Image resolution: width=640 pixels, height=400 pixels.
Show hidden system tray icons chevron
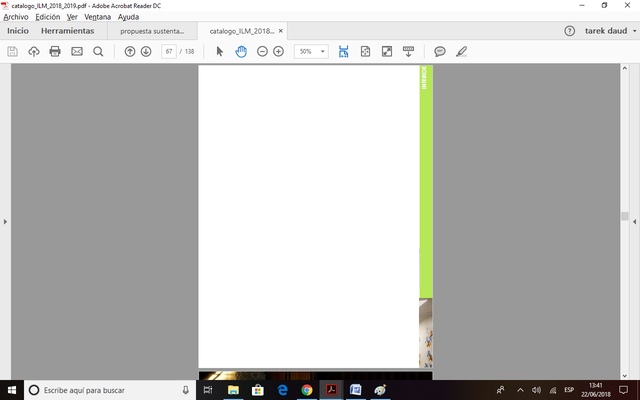pos(520,390)
